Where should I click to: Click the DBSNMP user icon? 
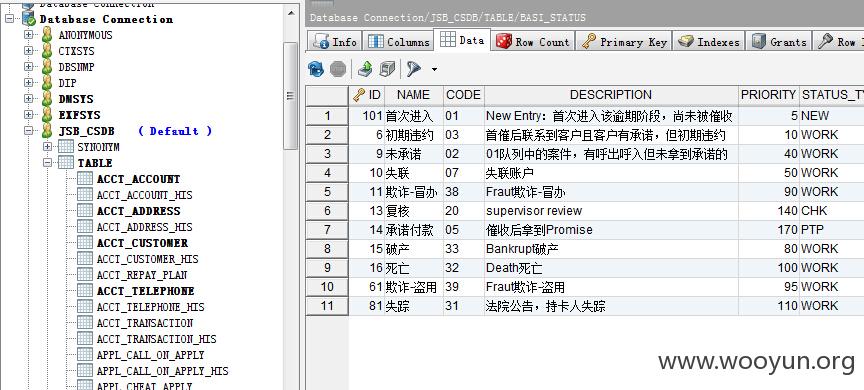[47, 67]
